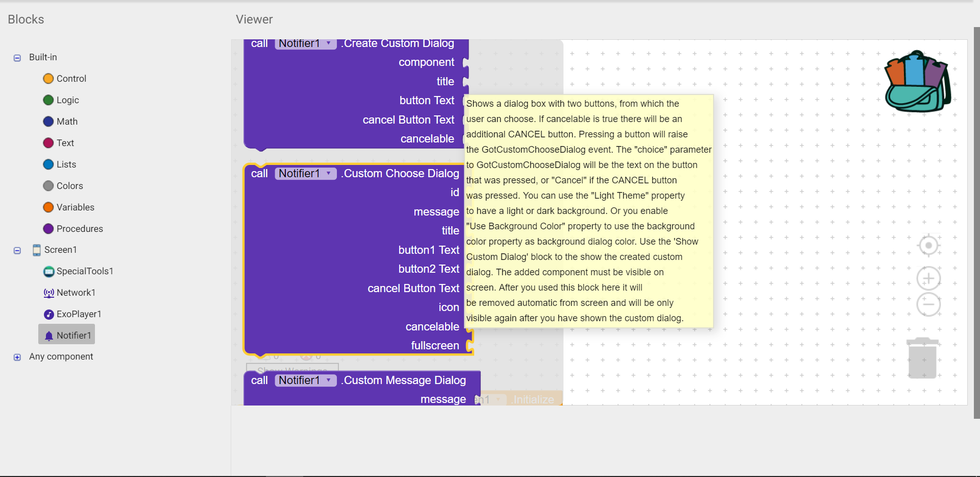Select the Math blocks category
The height and width of the screenshot is (477, 980).
67,122
